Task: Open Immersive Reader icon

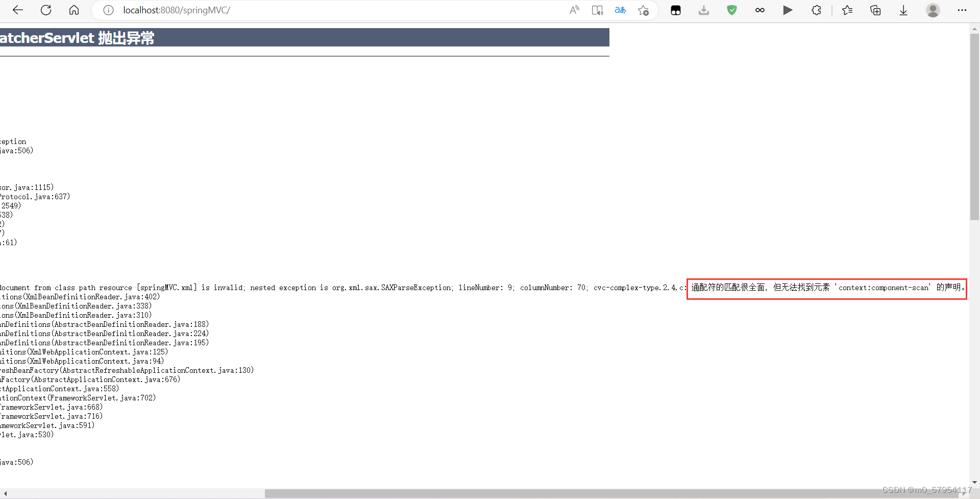Action: click(597, 10)
